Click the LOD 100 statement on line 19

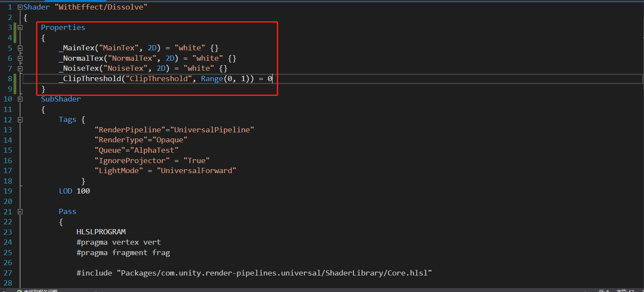pos(74,191)
